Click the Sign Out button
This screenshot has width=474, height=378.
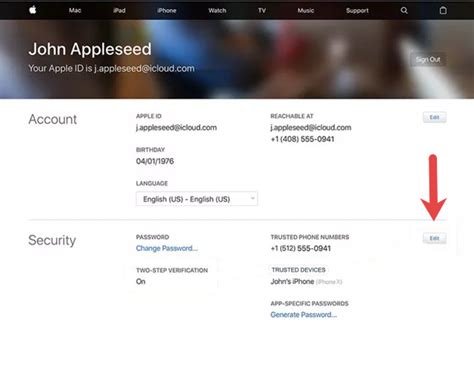tap(428, 60)
